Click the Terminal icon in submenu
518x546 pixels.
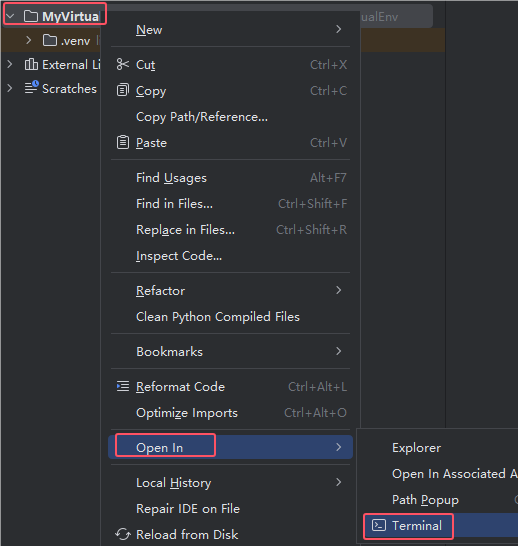[379, 525]
